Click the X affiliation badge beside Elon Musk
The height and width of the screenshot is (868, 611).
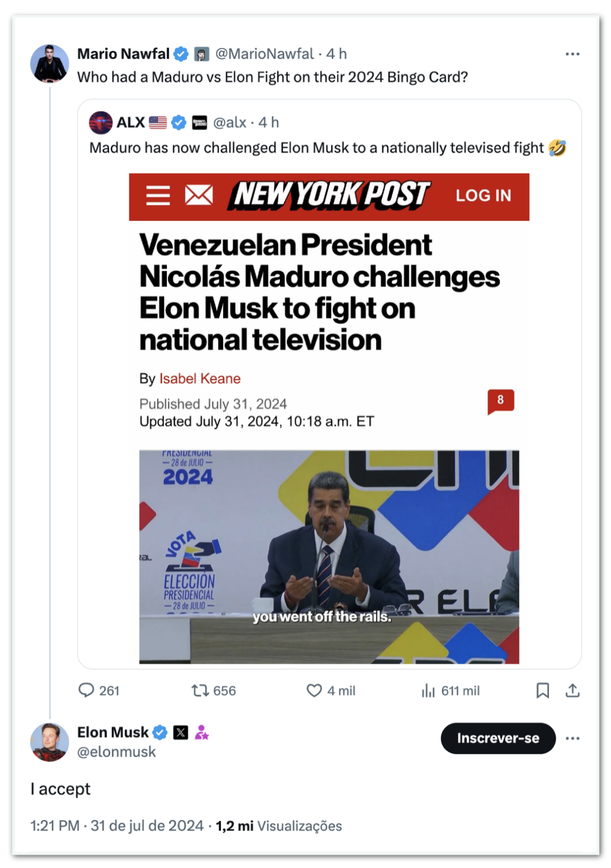tap(181, 732)
